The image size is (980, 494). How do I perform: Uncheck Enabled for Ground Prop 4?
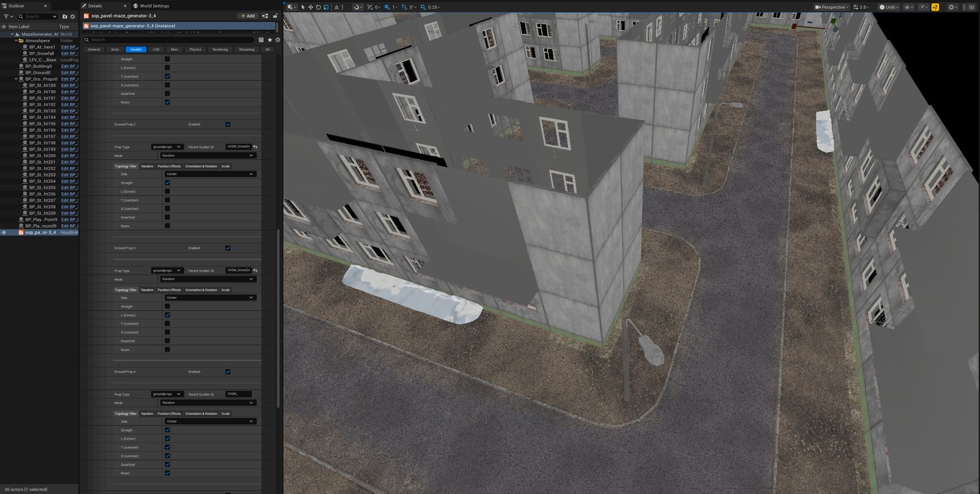click(x=228, y=372)
